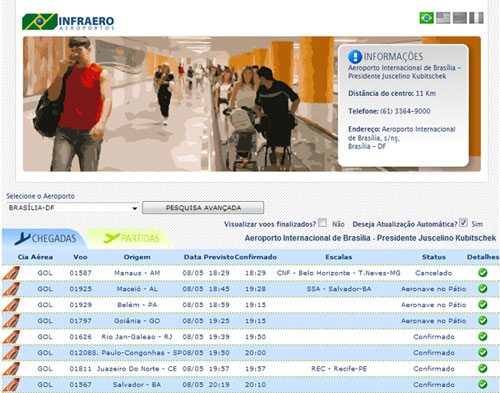Tick 'Visualizar voos finalizados' checkbox

click(x=322, y=223)
